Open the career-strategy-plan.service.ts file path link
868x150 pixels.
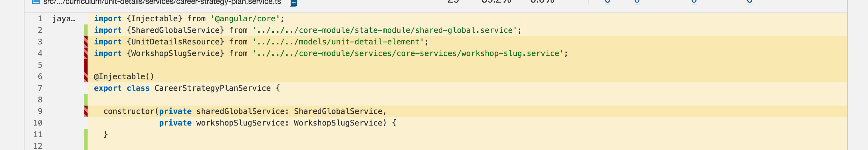(162, 2)
